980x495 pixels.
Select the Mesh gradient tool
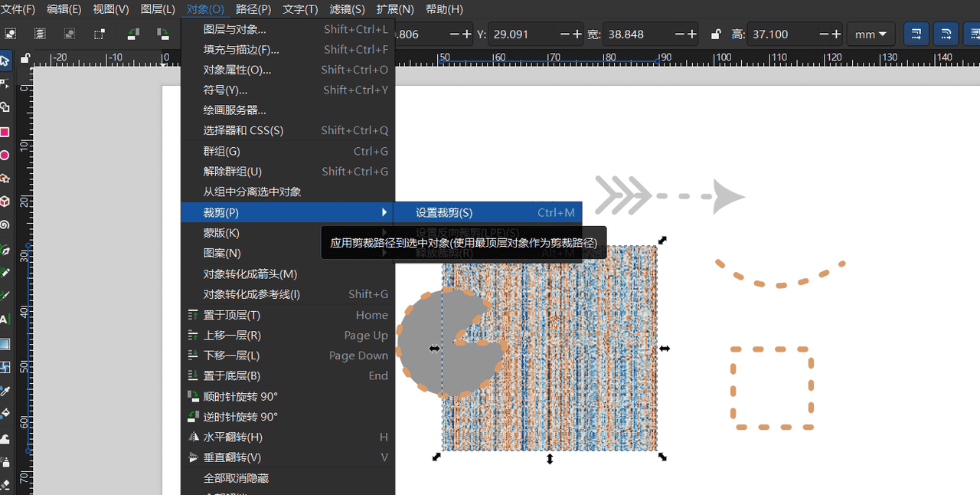(5, 367)
